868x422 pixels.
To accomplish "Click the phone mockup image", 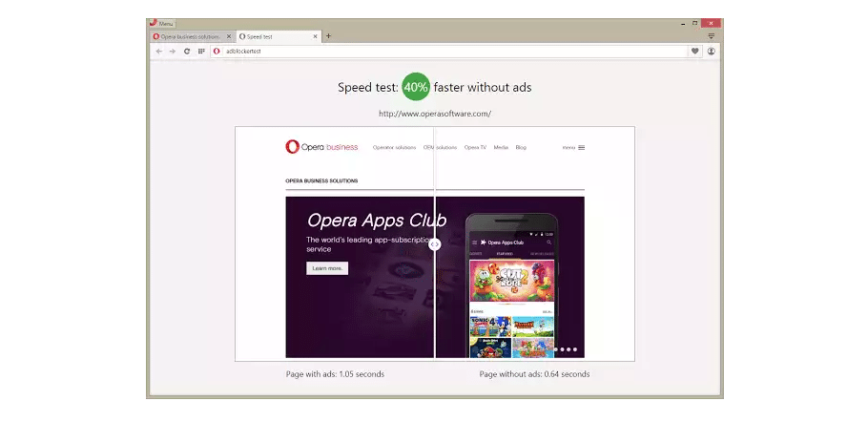I will click(511, 285).
